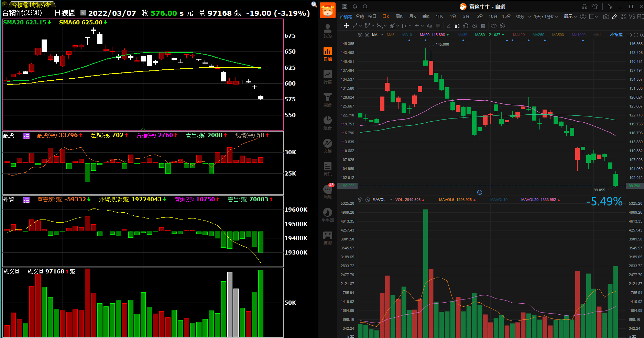Expand more minute intervals after 30分
644x338 pixels.
pos(530,16)
